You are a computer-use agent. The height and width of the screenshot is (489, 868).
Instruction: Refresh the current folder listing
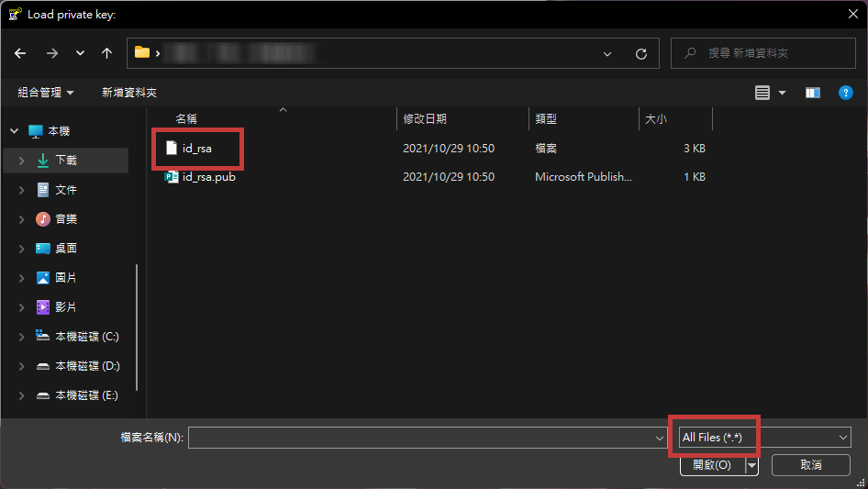point(641,53)
